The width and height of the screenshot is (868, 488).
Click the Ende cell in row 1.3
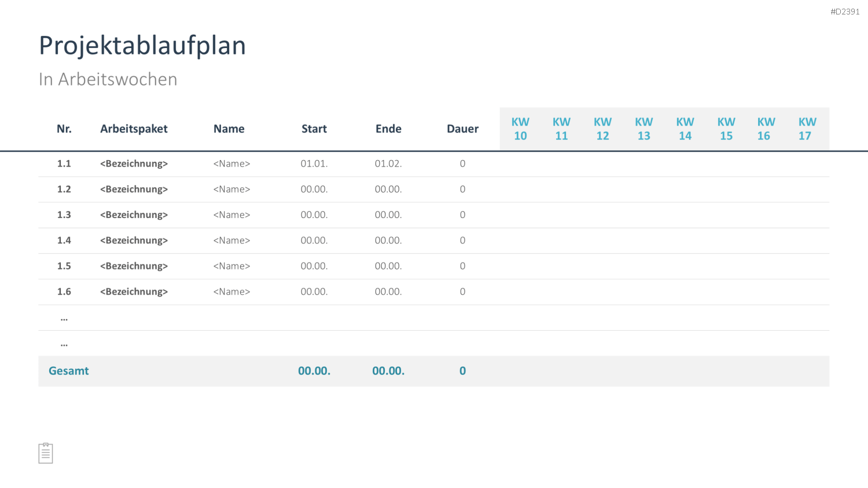coord(388,215)
